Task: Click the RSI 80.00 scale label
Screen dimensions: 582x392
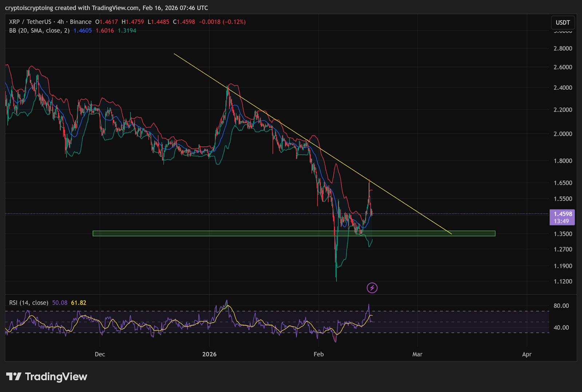Action: 561,306
